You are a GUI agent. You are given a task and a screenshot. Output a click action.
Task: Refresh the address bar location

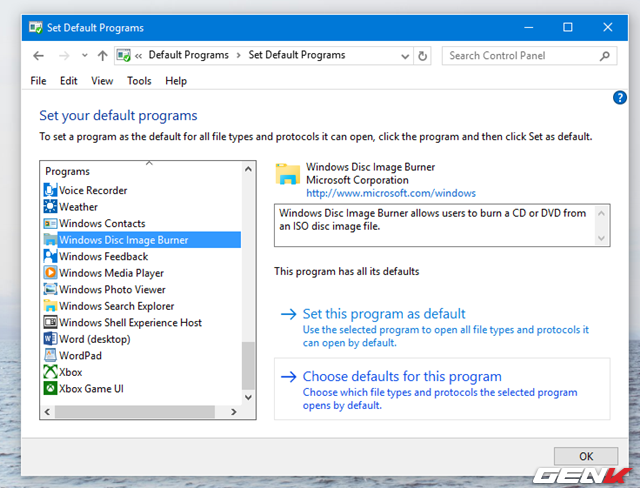pos(422,56)
